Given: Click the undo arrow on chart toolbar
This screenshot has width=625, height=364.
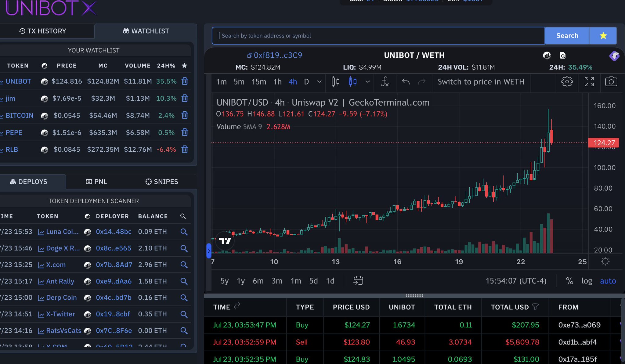Looking at the screenshot, I should click(x=406, y=81).
